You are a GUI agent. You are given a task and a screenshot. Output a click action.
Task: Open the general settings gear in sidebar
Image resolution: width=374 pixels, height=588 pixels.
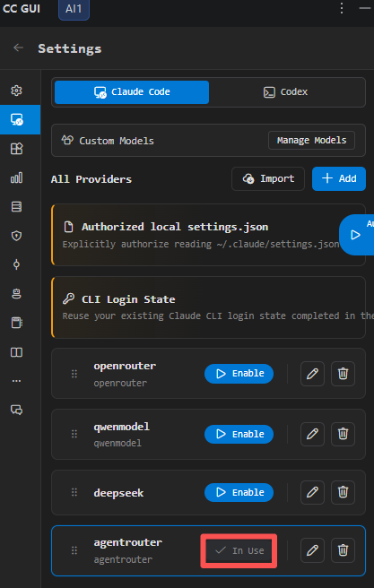(x=16, y=91)
